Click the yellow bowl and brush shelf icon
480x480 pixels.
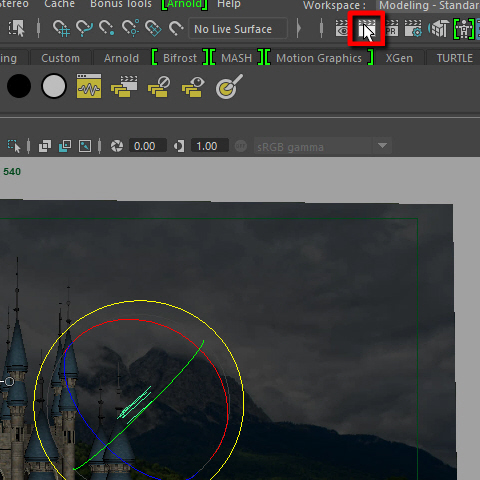coord(229,87)
